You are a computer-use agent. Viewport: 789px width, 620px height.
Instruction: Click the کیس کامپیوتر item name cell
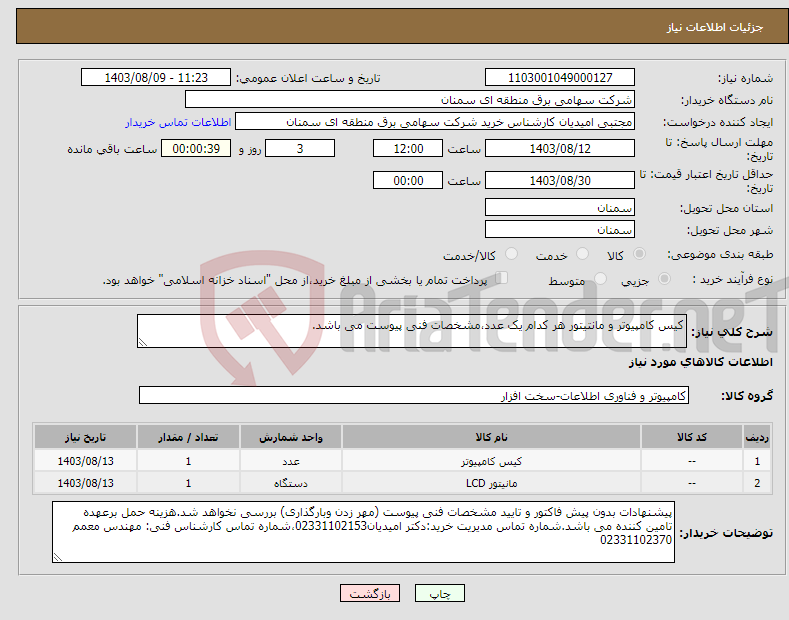(x=491, y=461)
